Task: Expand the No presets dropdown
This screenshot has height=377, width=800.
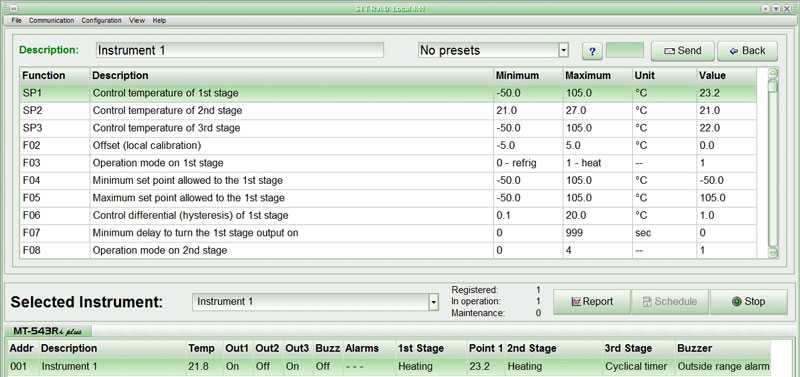Action: 564,51
